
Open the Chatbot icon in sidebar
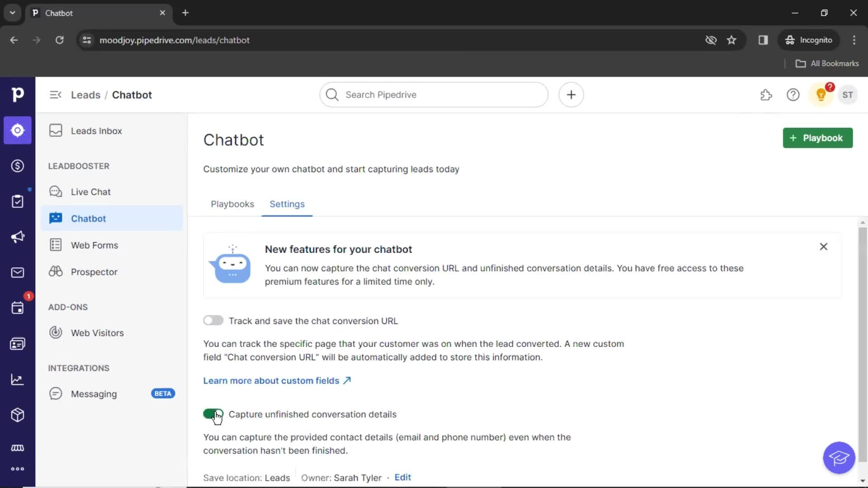click(x=55, y=218)
